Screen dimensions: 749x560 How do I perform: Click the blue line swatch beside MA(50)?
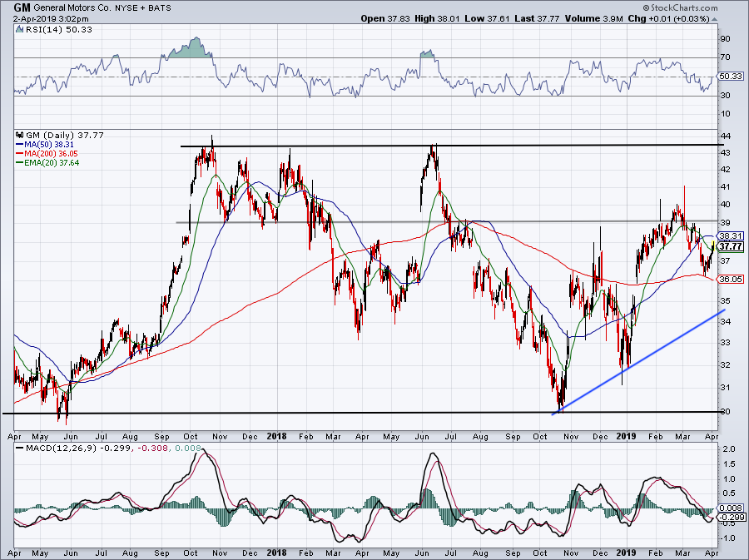point(20,144)
